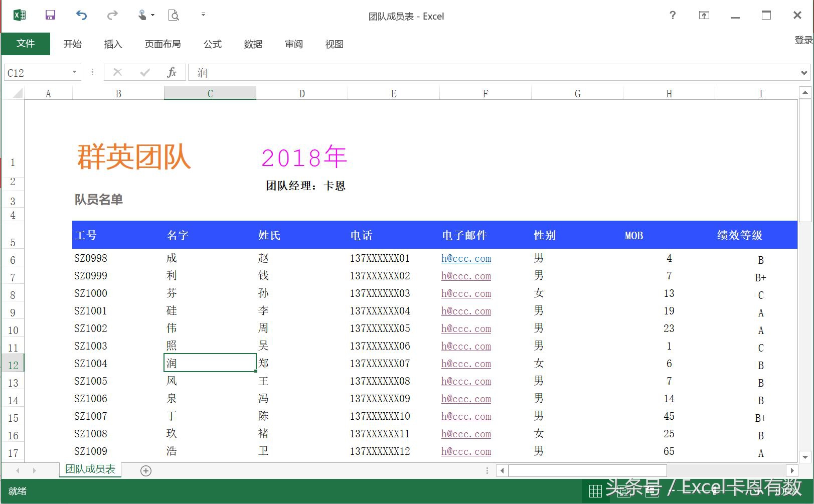The image size is (814, 504).
Task: Select Touch/Mouse Mode icon
Action: click(x=142, y=15)
